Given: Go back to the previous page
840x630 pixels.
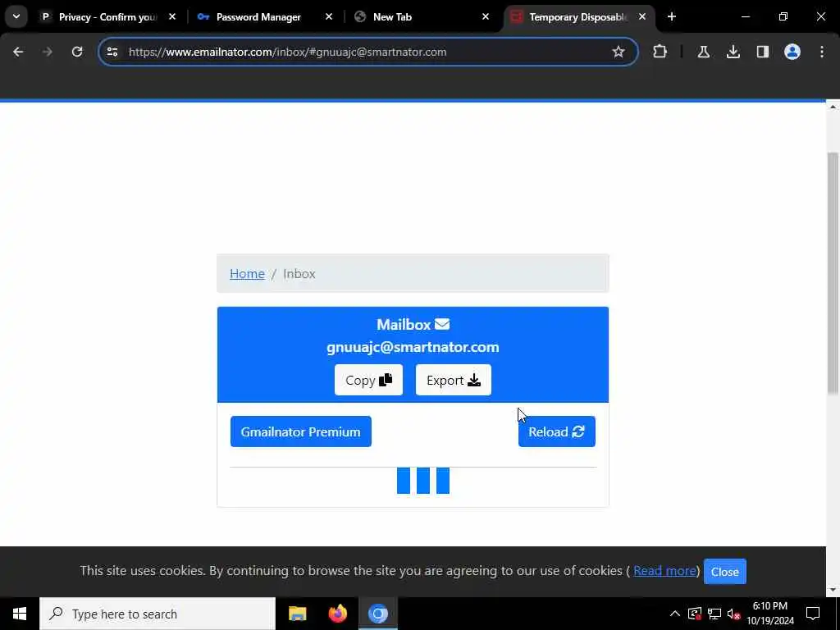Looking at the screenshot, I should 18,52.
